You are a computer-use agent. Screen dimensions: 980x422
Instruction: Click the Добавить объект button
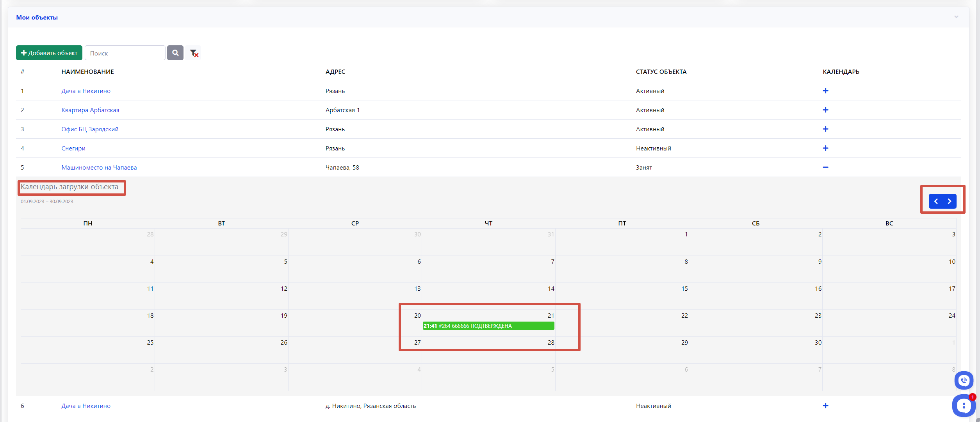49,53
